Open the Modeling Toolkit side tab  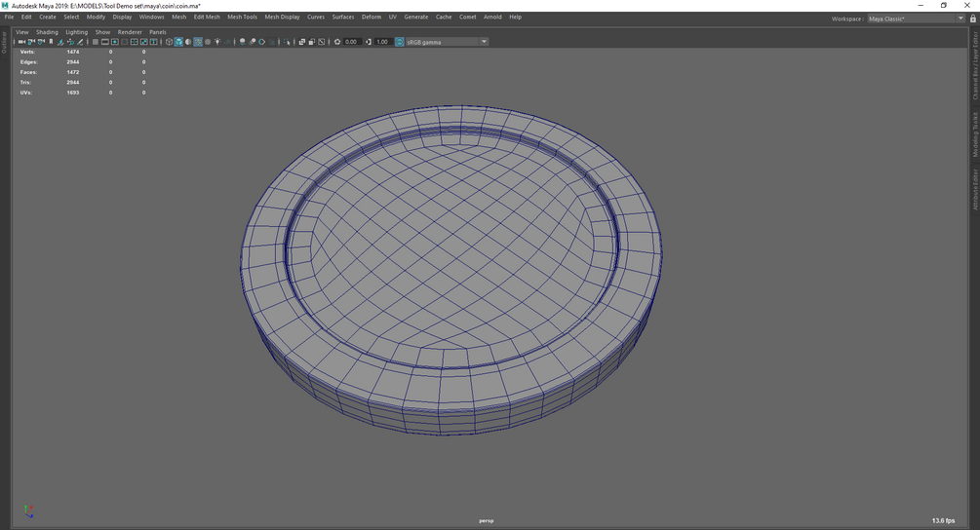pos(975,134)
